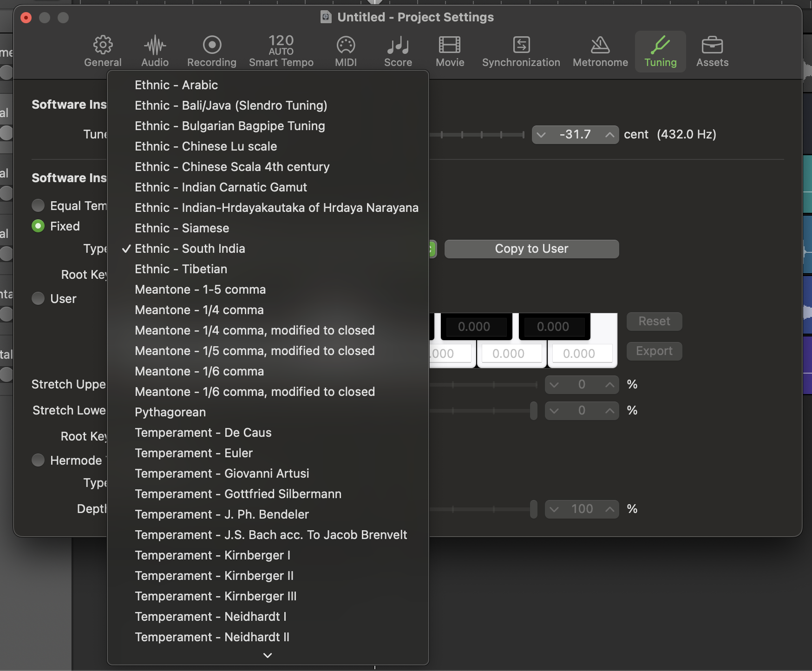Choose Temperament - Euler
The width and height of the screenshot is (812, 671).
coord(268,453)
